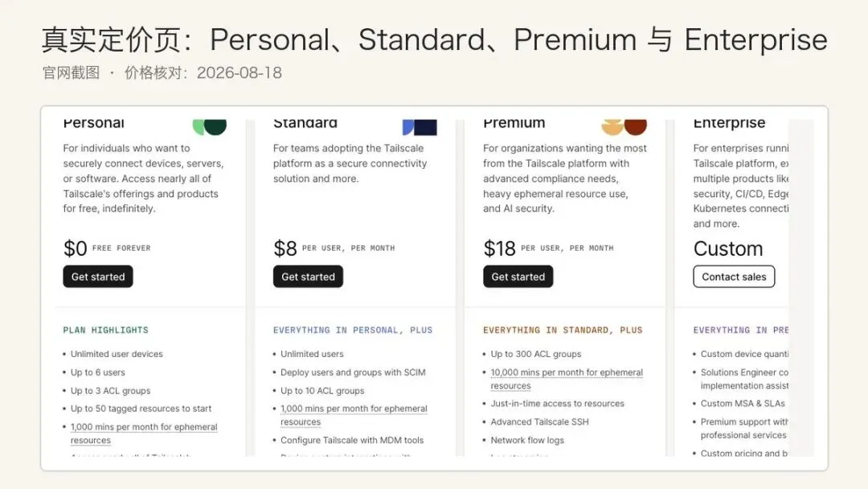Click the Personal plan green circles icon
Screen dimensions: 868x489
pos(209,127)
